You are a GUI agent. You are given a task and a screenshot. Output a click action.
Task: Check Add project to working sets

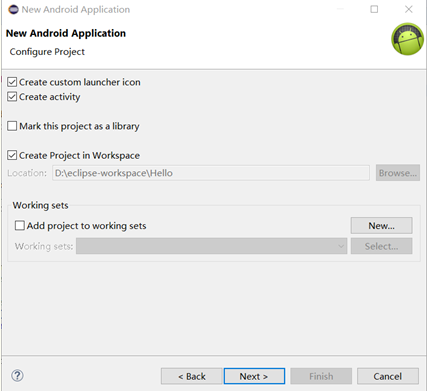coord(20,226)
